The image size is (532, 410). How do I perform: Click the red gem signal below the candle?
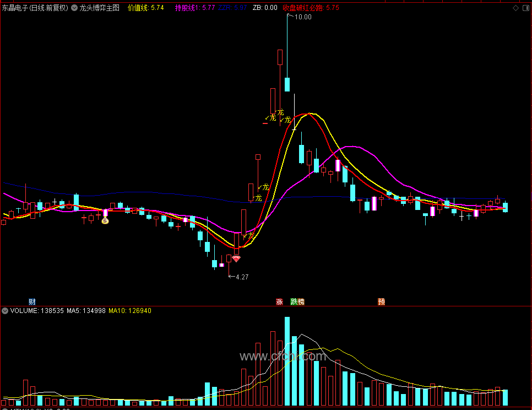point(236,259)
